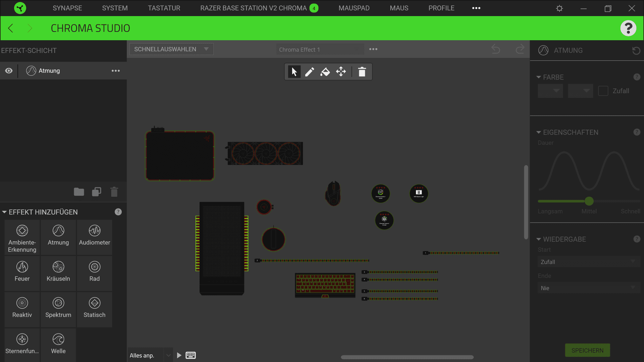Play the effect preview
This screenshot has height=362, width=644.
(179, 355)
